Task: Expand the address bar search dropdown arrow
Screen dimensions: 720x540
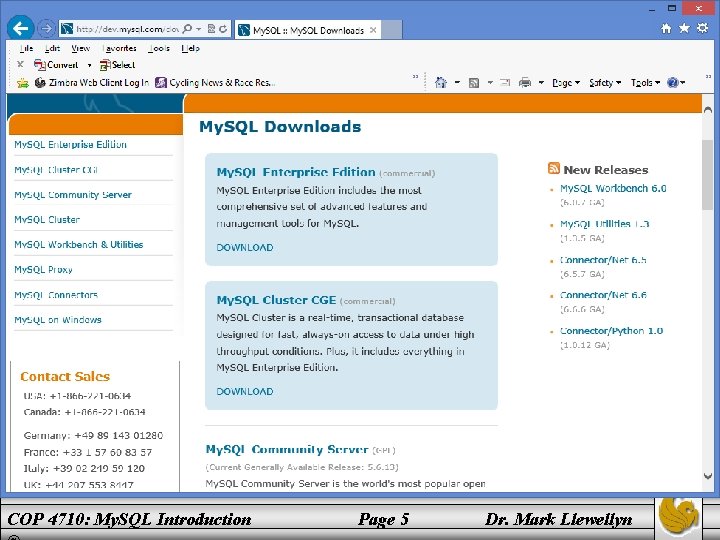Action: [198, 29]
